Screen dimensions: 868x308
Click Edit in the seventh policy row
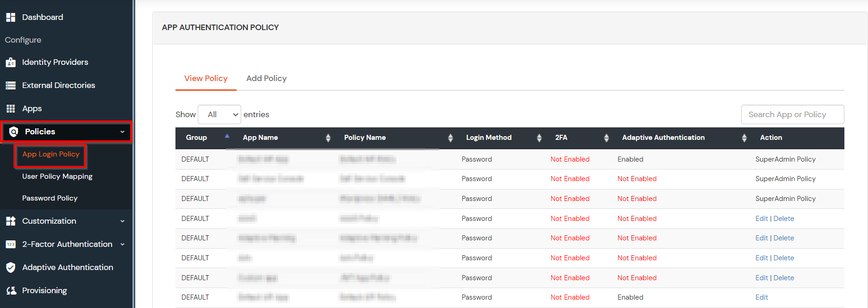(762, 278)
